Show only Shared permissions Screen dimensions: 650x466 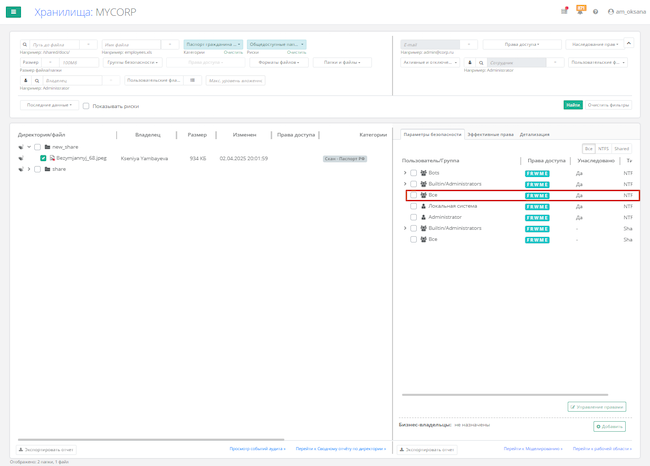(621, 148)
